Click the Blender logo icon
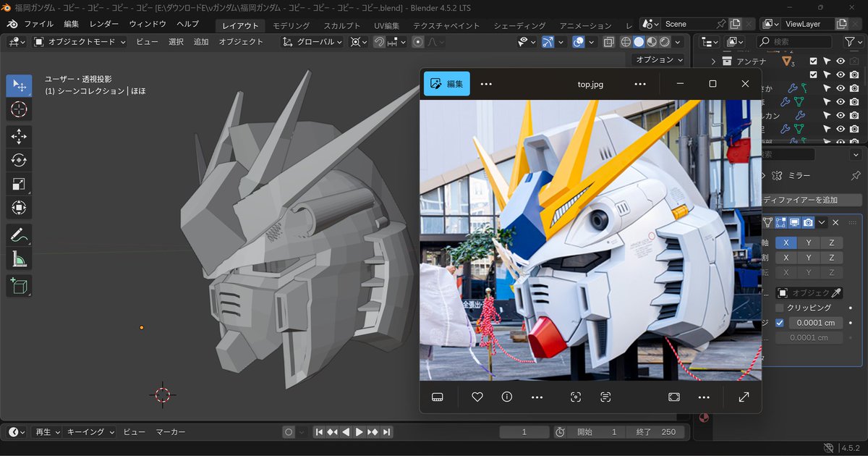 (12, 24)
